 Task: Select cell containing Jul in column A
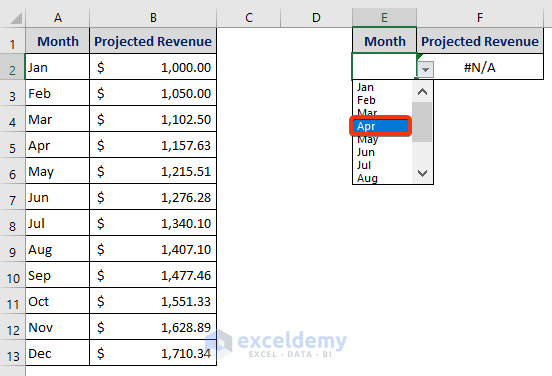[58, 223]
